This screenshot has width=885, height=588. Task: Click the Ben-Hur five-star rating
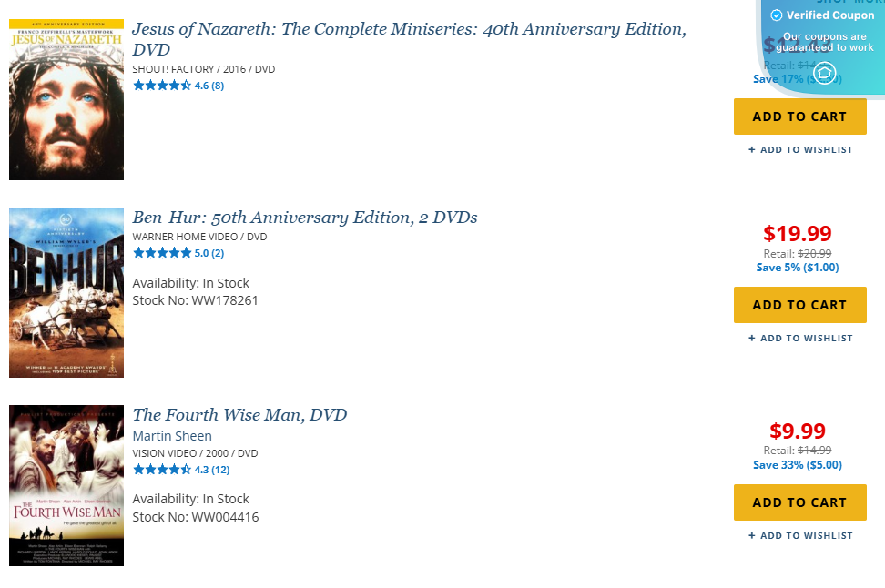(162, 253)
